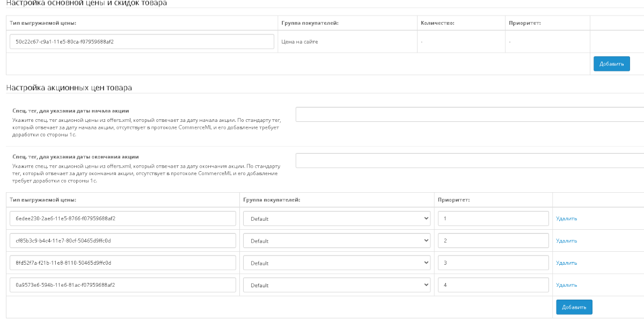The width and height of the screenshot is (644, 320).
Task: Click price type field 6edee230-2ae6
Action: pyautogui.click(x=123, y=219)
